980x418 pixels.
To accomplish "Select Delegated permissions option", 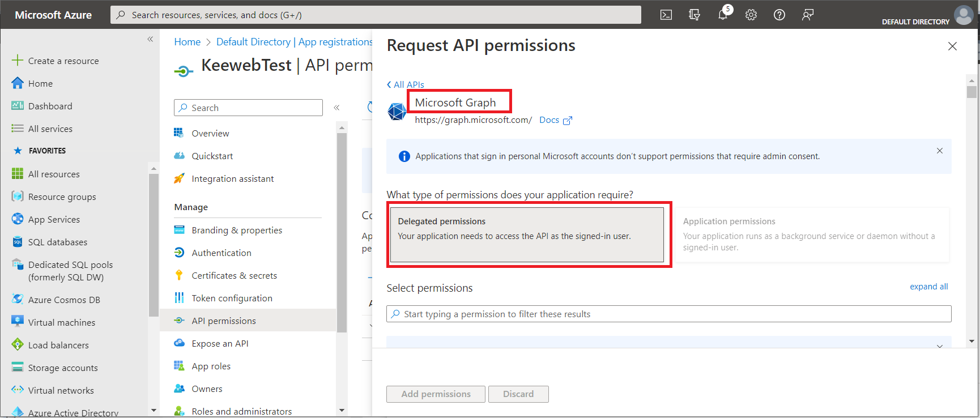I will coord(527,234).
